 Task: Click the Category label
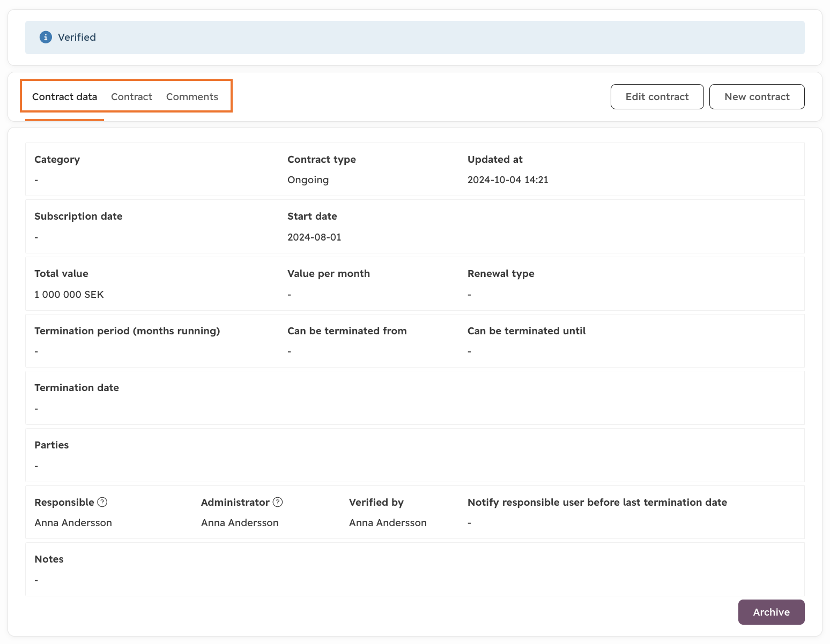click(57, 160)
